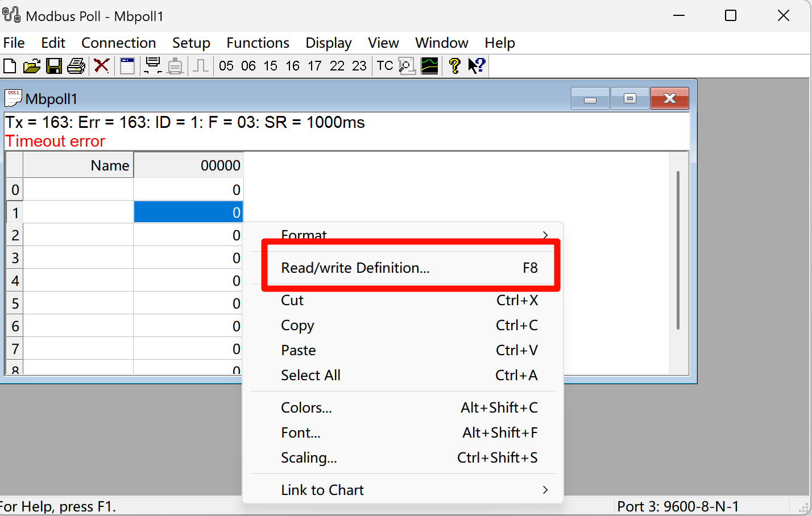Click the Print toolbar icon
The image size is (812, 516).
[x=76, y=66]
